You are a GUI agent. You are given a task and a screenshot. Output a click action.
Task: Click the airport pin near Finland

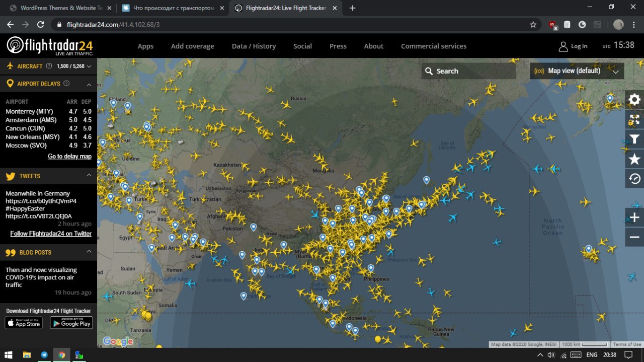pyautogui.click(x=114, y=103)
